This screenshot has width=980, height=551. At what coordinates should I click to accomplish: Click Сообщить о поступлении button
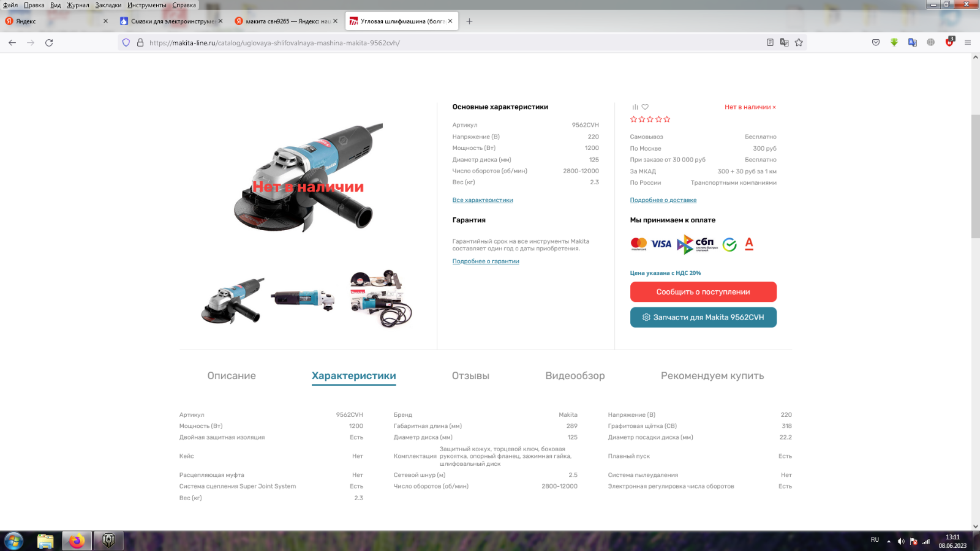coord(703,292)
